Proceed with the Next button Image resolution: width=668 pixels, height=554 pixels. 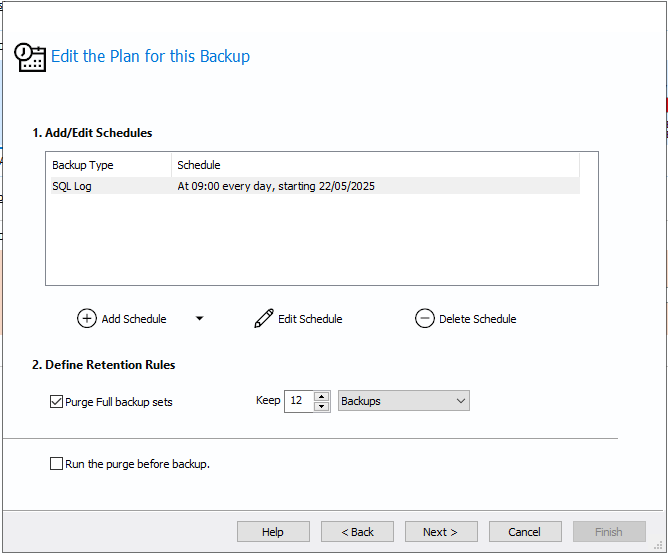pos(441,531)
